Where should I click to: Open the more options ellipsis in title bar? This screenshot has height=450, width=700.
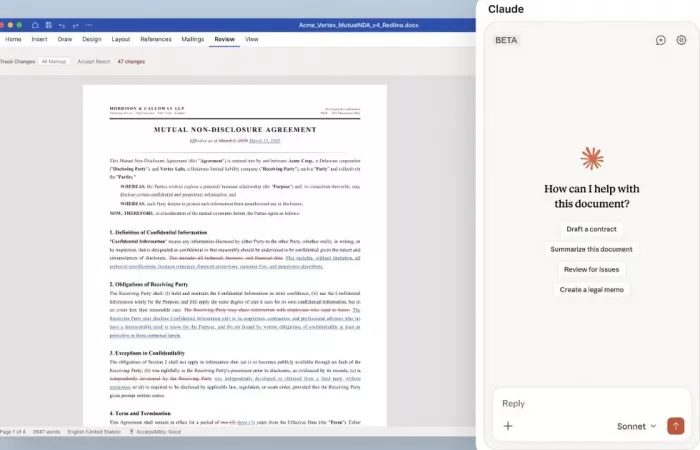90,24
